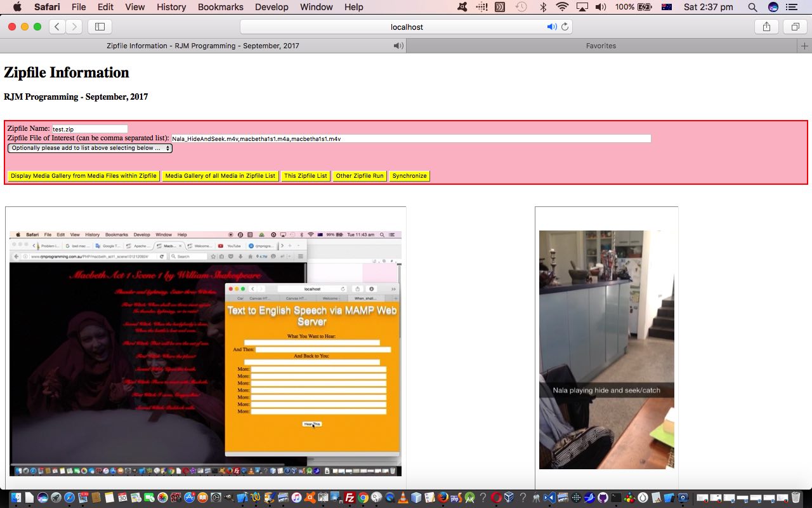Toggle the Safari sidebar button
This screenshot has height=508, width=812.
click(100, 27)
